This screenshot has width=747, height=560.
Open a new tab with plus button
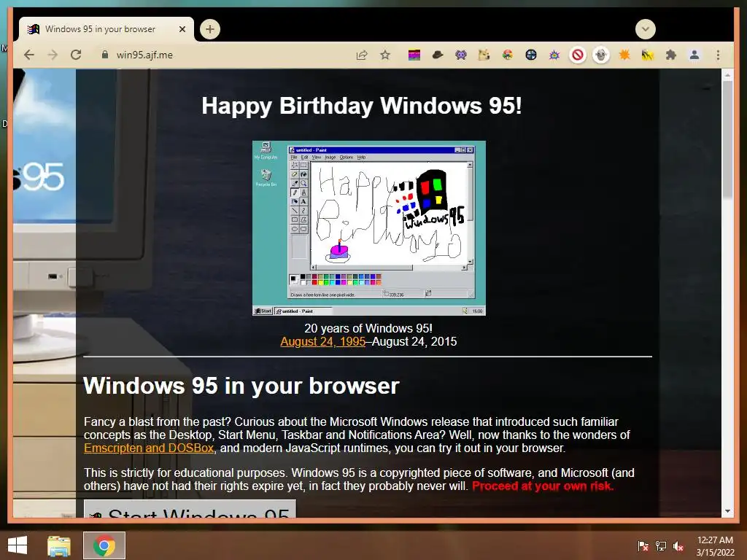(209, 29)
